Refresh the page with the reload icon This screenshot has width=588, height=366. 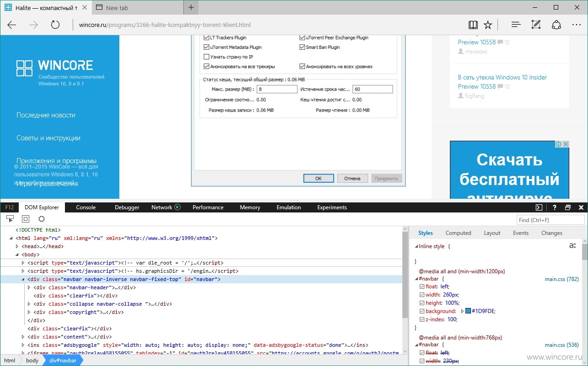pyautogui.click(x=55, y=25)
